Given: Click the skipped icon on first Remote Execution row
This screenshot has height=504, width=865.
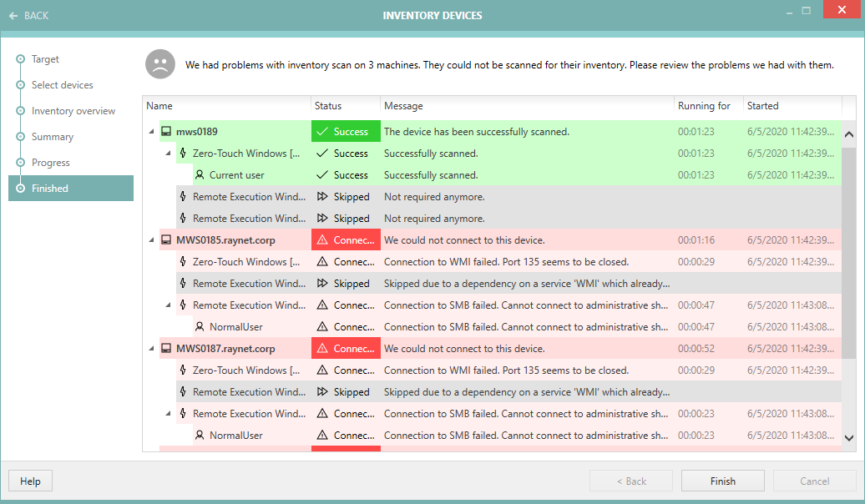Looking at the screenshot, I should [x=322, y=197].
